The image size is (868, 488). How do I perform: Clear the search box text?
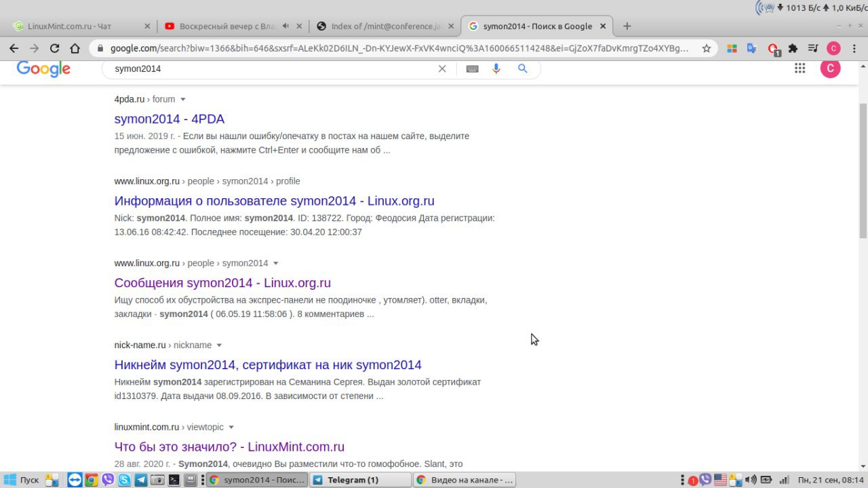[442, 69]
